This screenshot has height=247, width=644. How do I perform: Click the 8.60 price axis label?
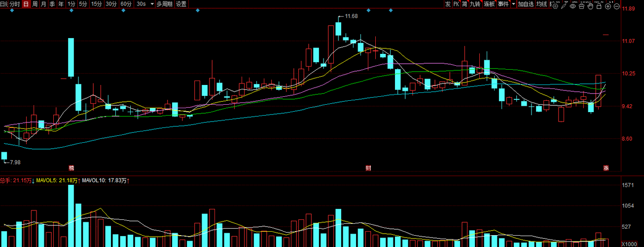pos(628,139)
